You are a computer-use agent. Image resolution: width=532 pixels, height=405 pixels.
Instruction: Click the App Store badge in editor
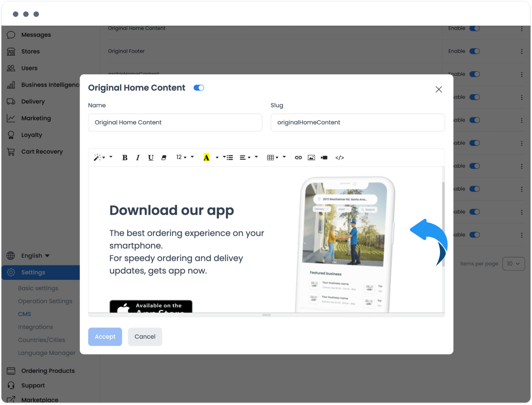click(x=151, y=306)
